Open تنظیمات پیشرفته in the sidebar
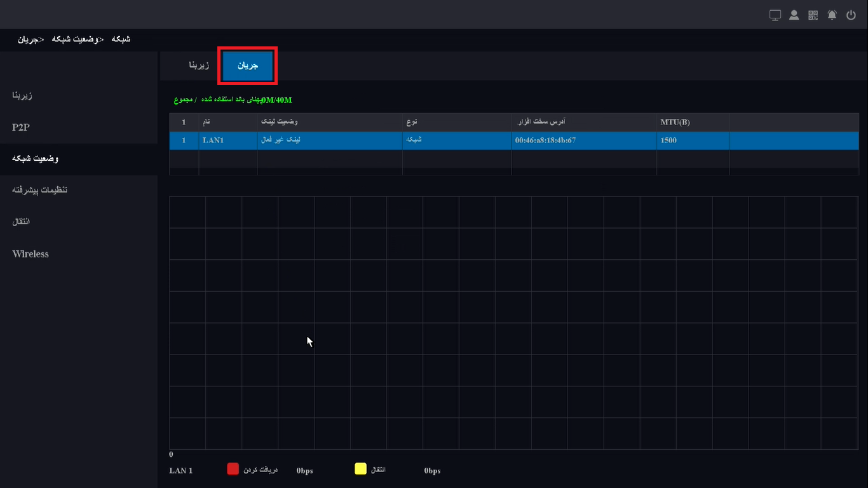Viewport: 868px width, 488px height. pos(39,190)
